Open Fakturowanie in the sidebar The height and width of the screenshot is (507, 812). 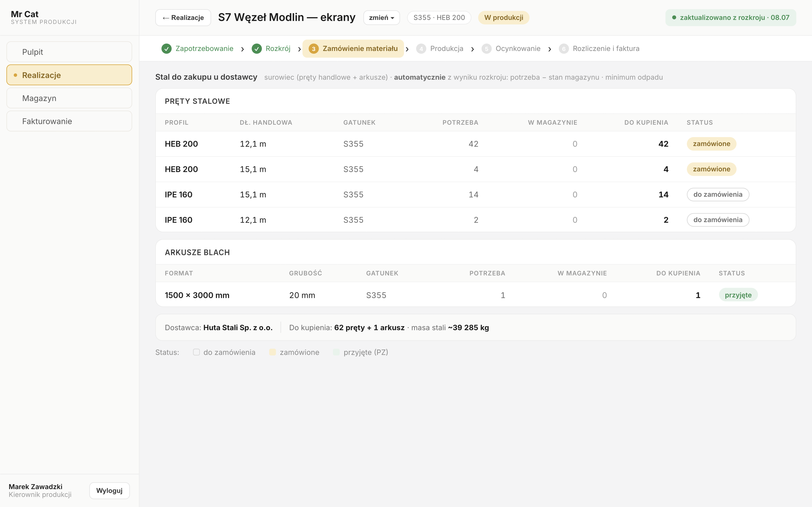(69, 121)
